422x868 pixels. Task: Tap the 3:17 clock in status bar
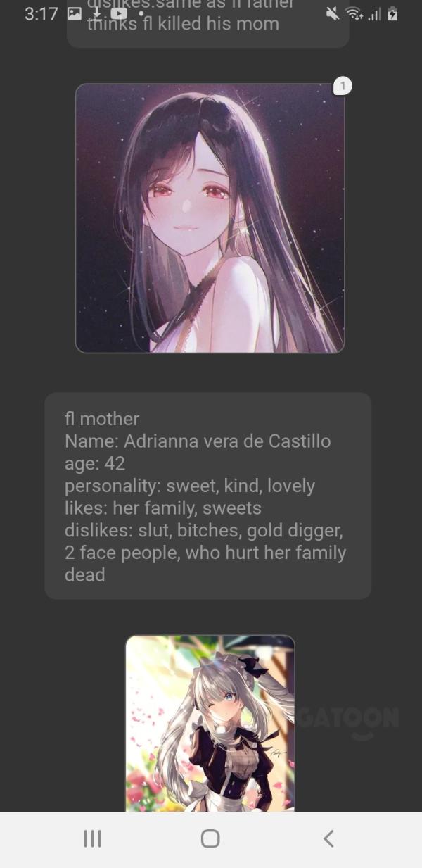point(41,13)
